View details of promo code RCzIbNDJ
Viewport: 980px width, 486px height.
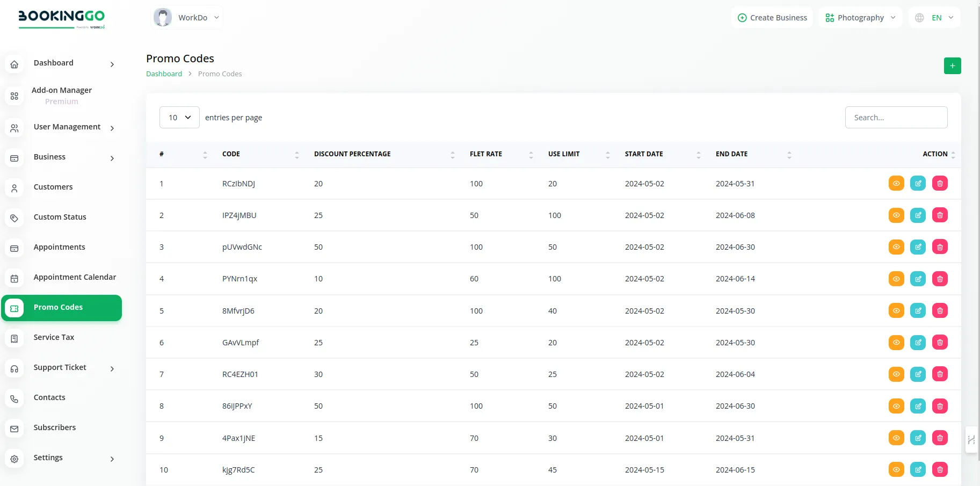[x=896, y=184]
